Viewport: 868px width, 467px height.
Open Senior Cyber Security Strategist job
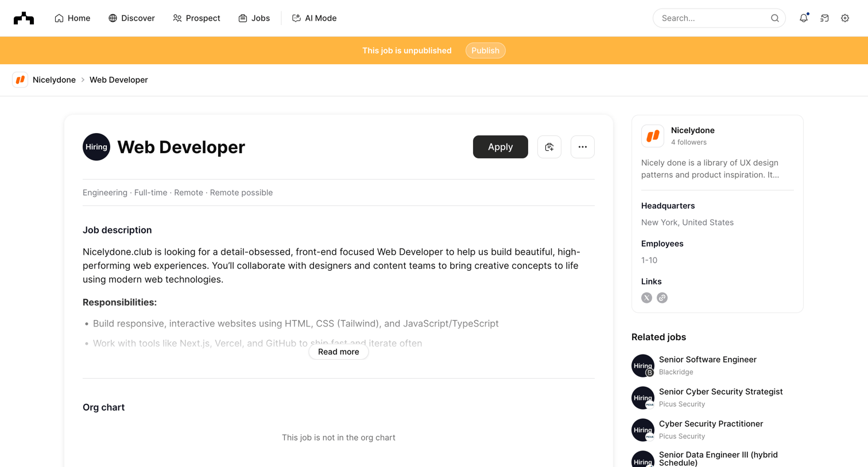click(x=721, y=392)
